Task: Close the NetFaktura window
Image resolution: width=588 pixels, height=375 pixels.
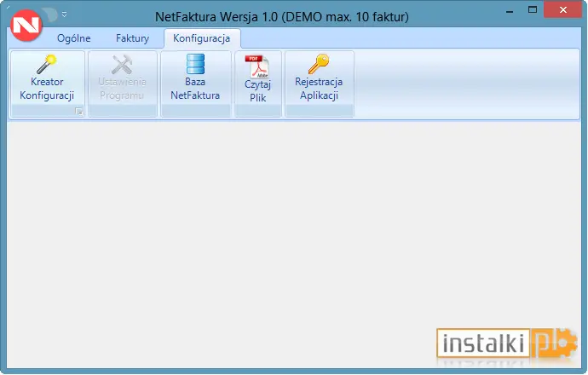Action: tap(562, 10)
